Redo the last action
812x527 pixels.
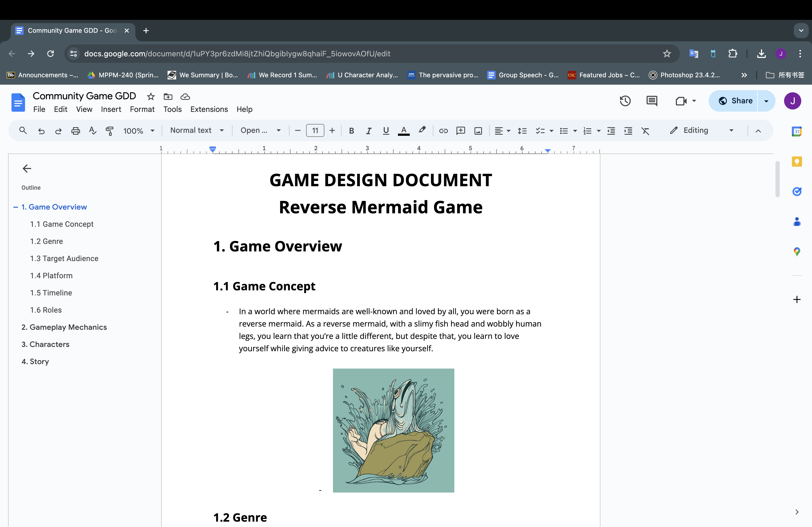pyautogui.click(x=58, y=131)
